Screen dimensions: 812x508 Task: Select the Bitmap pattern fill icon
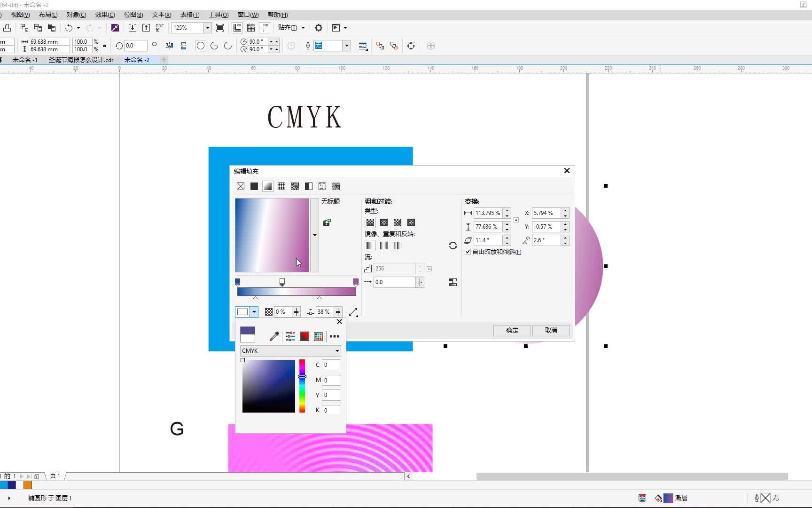tap(295, 186)
